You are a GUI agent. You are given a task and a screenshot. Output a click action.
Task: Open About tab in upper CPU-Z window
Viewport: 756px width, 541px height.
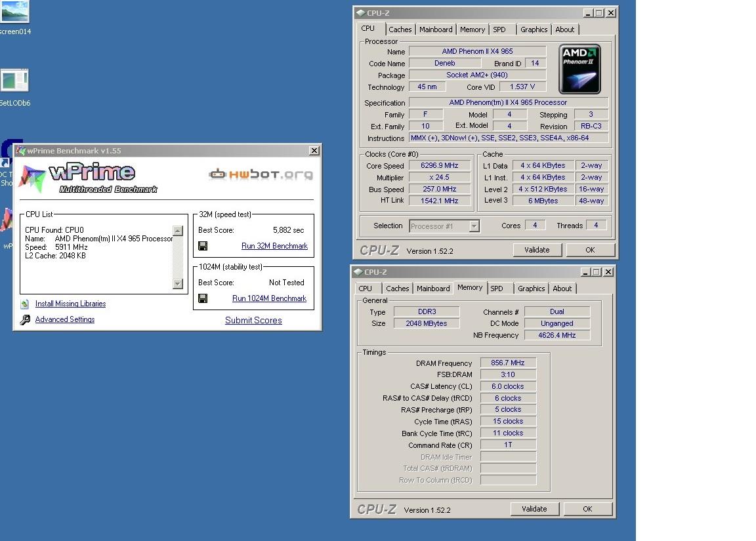(564, 30)
